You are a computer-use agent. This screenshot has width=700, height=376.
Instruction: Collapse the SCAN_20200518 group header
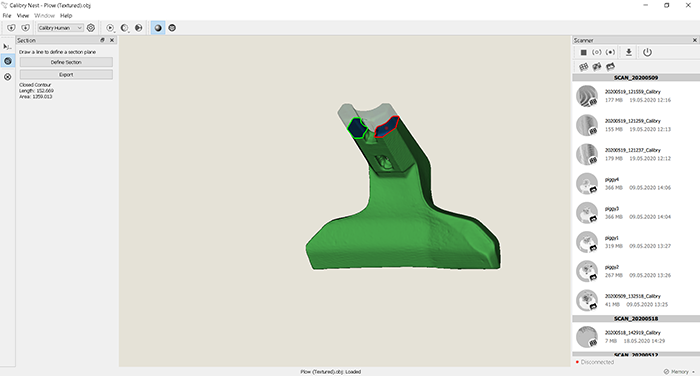click(x=636, y=318)
